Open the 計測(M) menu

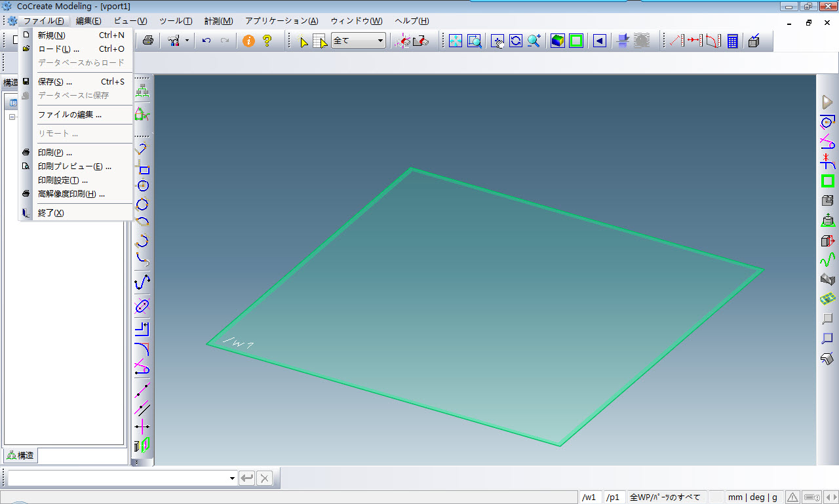pyautogui.click(x=218, y=21)
